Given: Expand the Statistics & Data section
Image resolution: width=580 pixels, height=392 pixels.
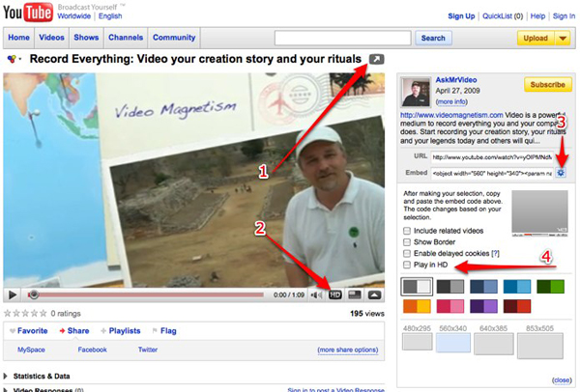Looking at the screenshot, I should pos(8,376).
